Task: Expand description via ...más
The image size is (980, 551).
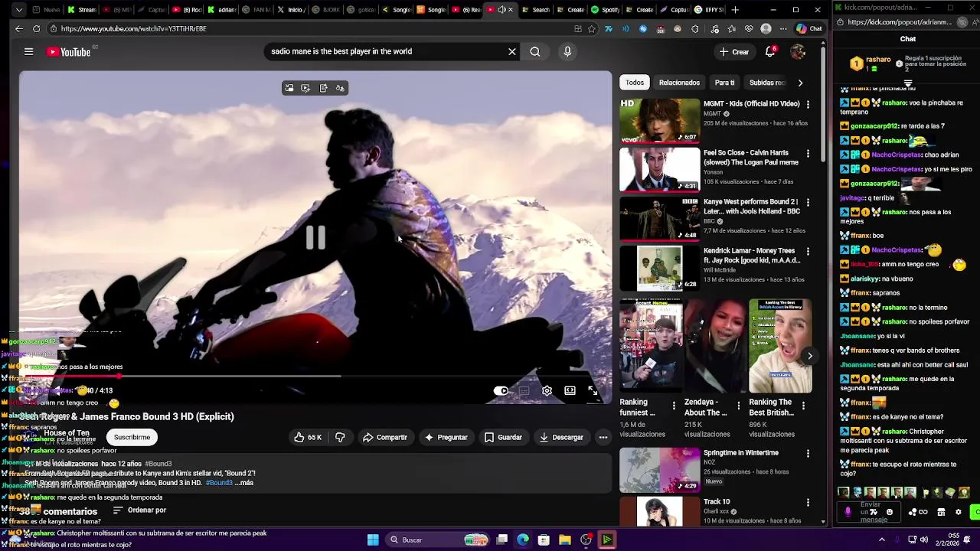Action: click(244, 483)
